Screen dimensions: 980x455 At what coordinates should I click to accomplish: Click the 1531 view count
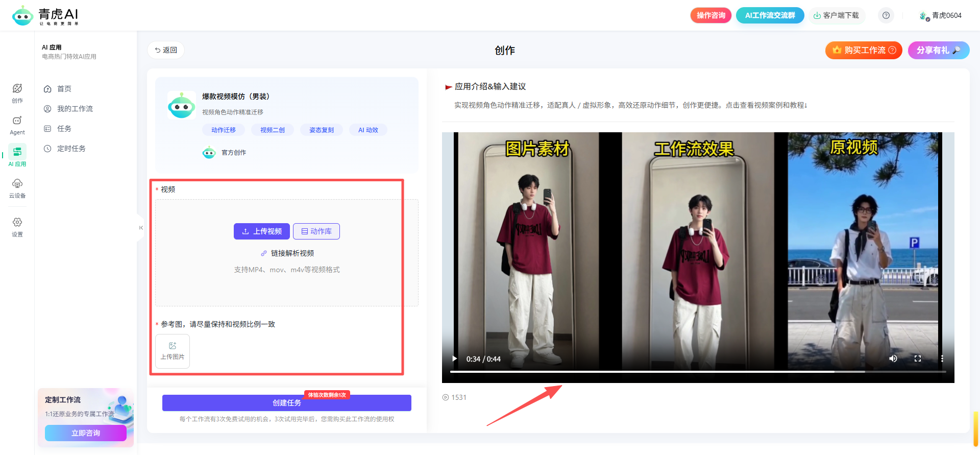pos(454,397)
